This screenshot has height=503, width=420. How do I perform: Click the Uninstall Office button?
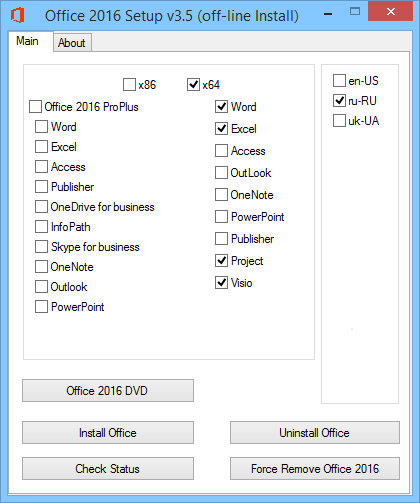[315, 433]
